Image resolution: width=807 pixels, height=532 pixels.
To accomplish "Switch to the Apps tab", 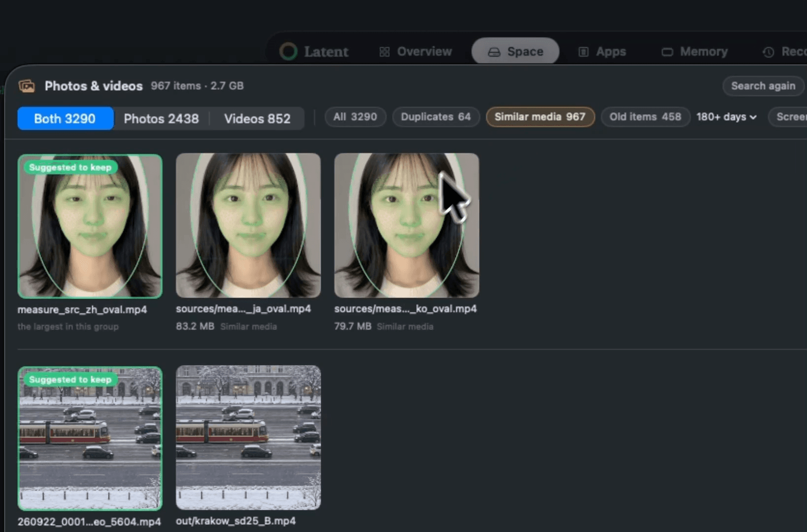I will coord(602,52).
